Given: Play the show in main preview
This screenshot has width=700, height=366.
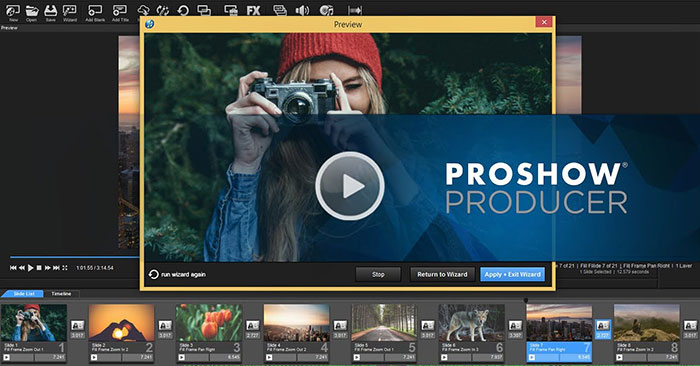Looking at the screenshot, I should (x=30, y=268).
